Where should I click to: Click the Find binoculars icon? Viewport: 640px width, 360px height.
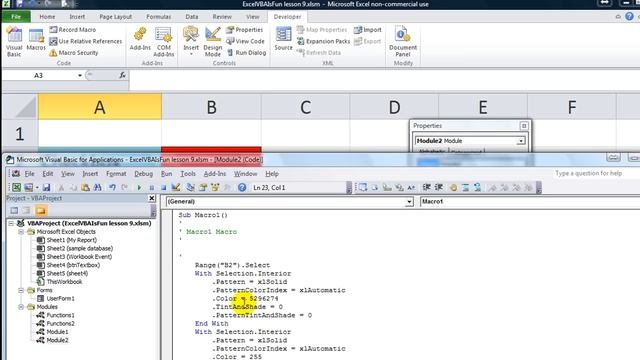coord(97,187)
